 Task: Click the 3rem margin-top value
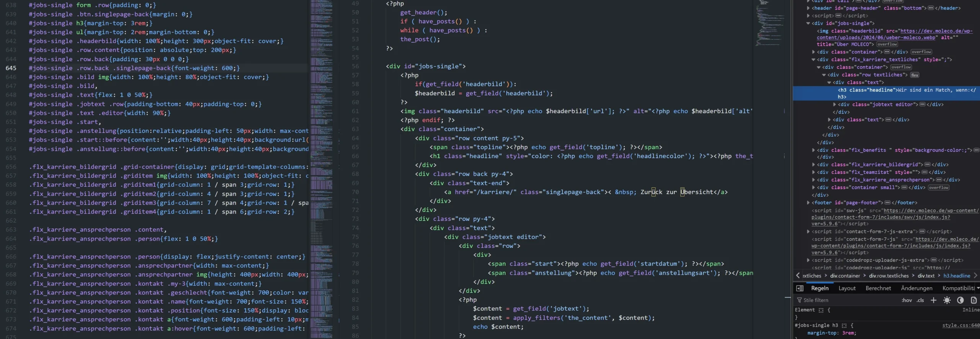tap(848, 333)
